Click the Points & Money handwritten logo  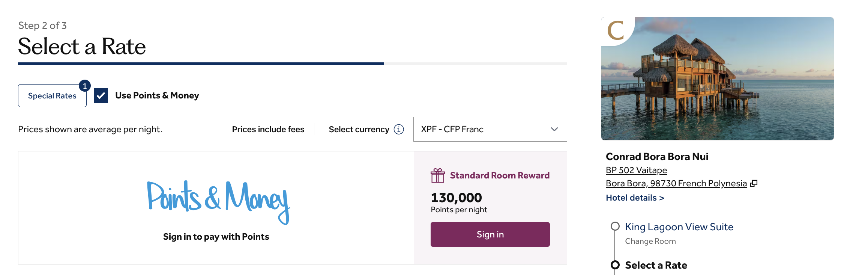[218, 201]
